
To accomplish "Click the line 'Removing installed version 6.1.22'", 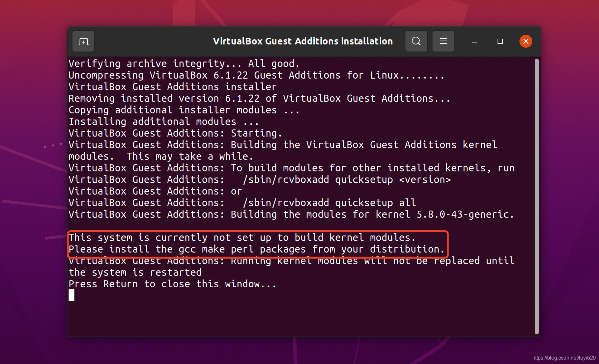I will point(260,98).
